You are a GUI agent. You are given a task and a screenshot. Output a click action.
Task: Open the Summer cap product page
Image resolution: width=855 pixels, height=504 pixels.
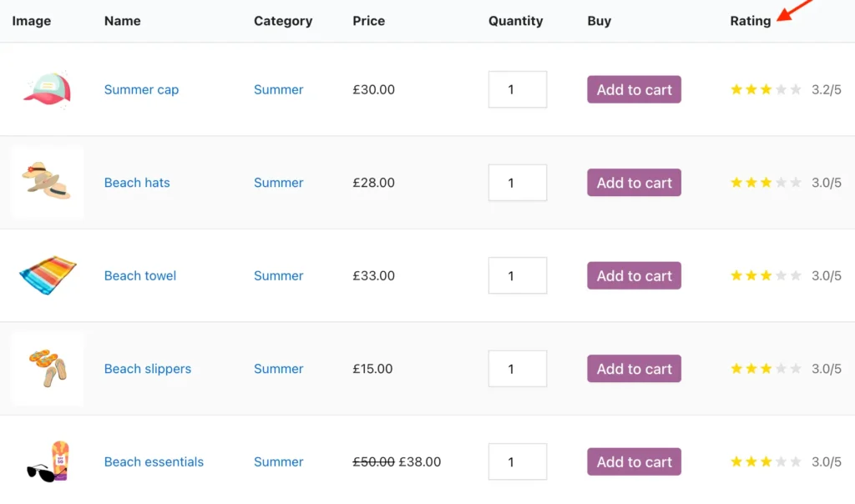coord(141,89)
